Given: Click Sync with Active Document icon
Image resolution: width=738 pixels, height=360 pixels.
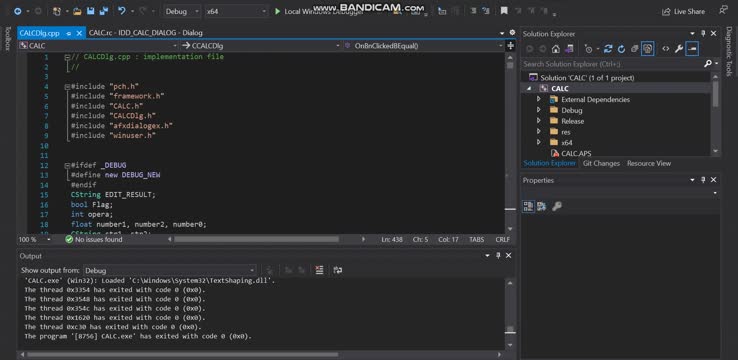Looking at the screenshot, I should [608, 48].
